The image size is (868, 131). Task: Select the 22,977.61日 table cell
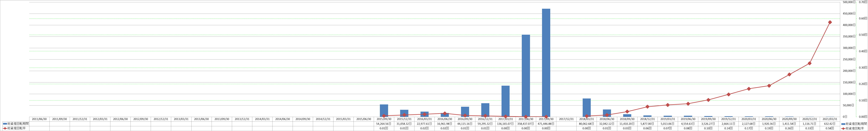click(x=425, y=124)
